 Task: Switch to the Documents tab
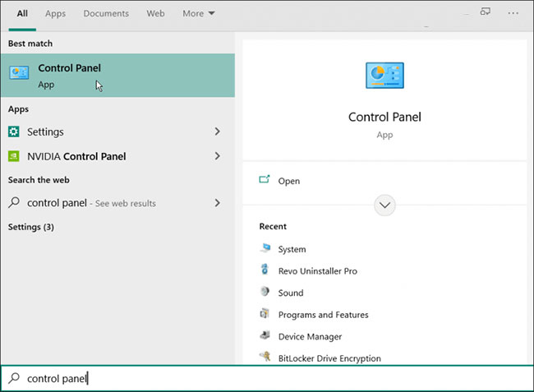coord(106,13)
